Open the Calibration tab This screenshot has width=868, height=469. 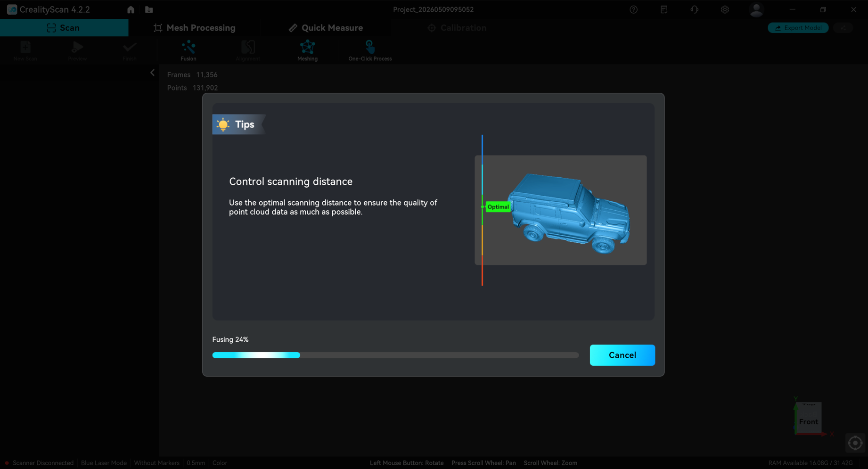457,28
